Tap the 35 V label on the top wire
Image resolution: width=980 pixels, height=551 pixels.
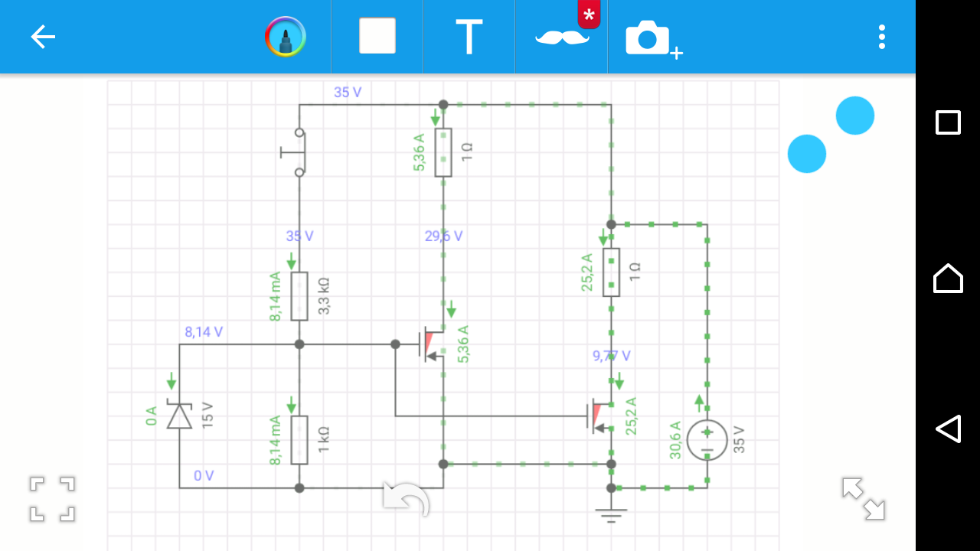pos(348,93)
